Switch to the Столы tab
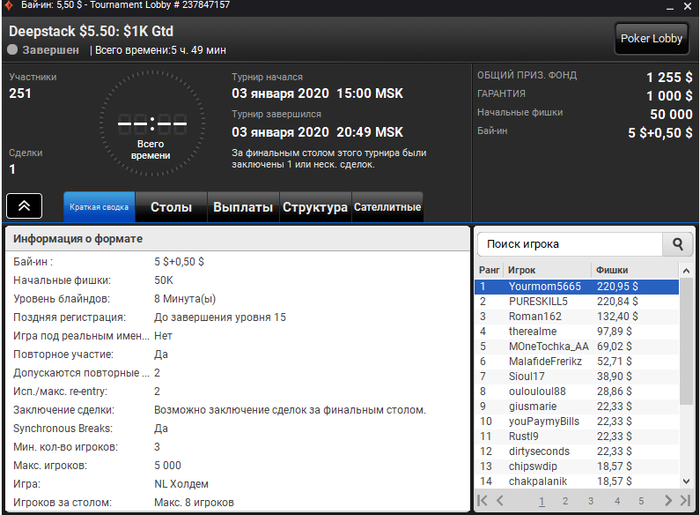This screenshot has width=700, height=515. tap(171, 207)
